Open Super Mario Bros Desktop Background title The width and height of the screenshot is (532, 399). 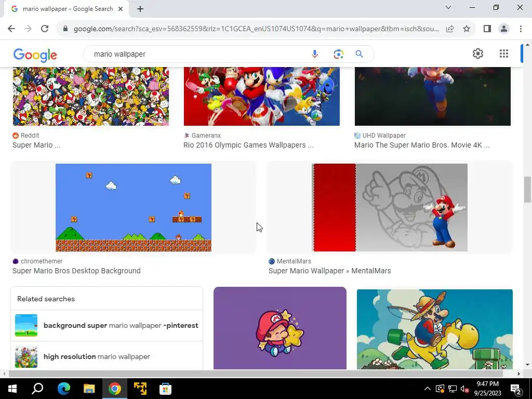tap(76, 271)
